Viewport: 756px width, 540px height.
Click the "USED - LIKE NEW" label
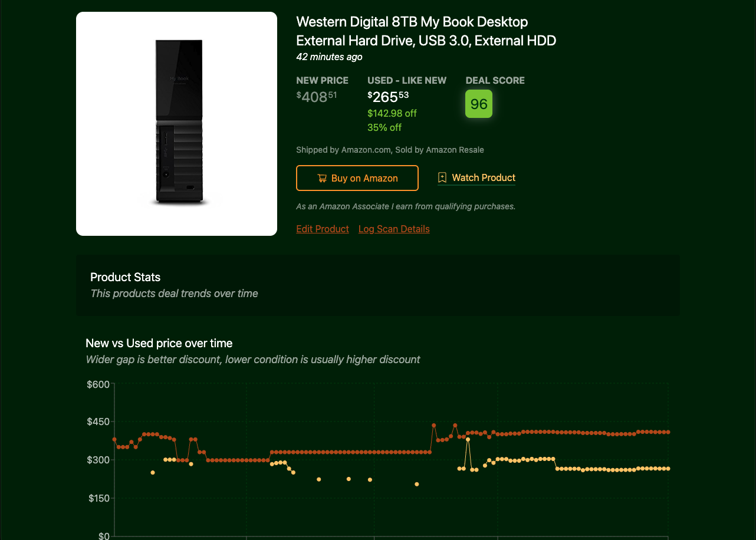(x=407, y=80)
